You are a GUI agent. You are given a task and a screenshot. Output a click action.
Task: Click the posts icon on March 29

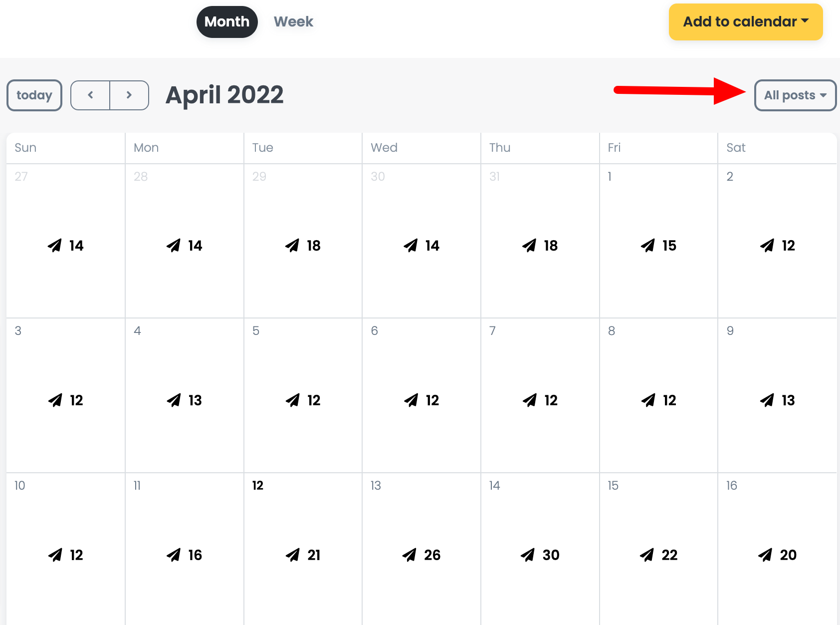[292, 246]
